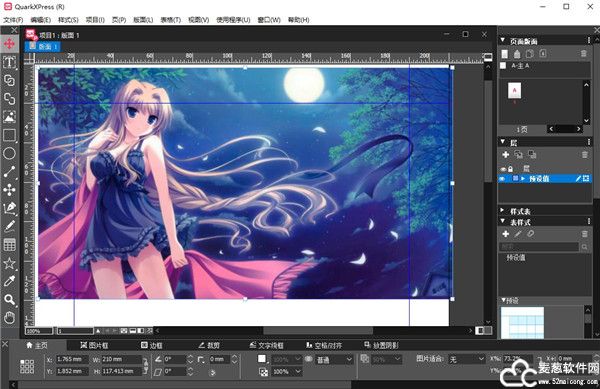
Task: Click the move item to layer icon
Action: pos(518,155)
